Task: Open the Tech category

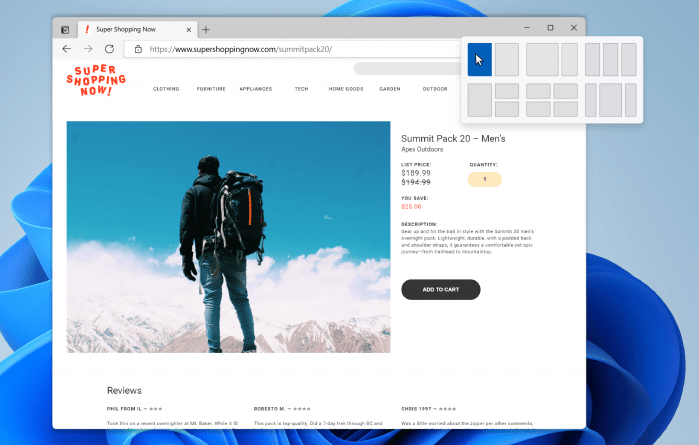Action: [301, 89]
